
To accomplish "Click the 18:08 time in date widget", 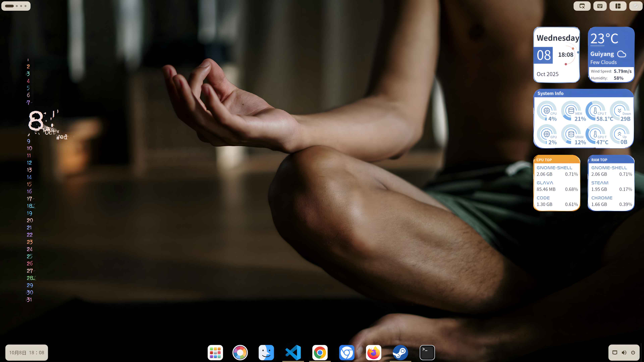I will point(566,55).
